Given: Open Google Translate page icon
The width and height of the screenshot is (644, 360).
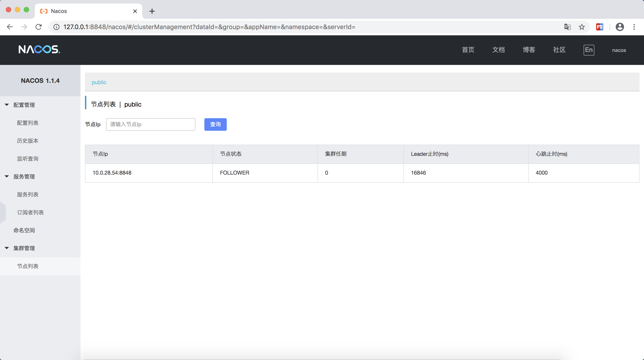Looking at the screenshot, I should click(x=567, y=27).
